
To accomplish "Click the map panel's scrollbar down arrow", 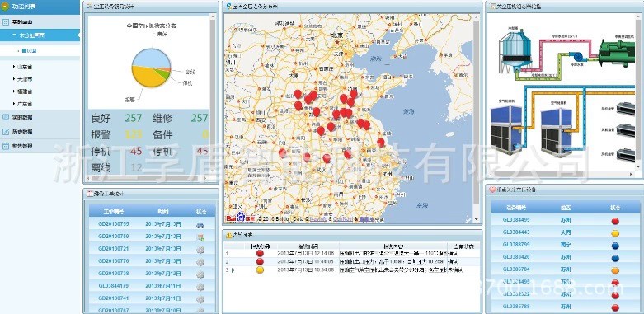I will (476, 220).
